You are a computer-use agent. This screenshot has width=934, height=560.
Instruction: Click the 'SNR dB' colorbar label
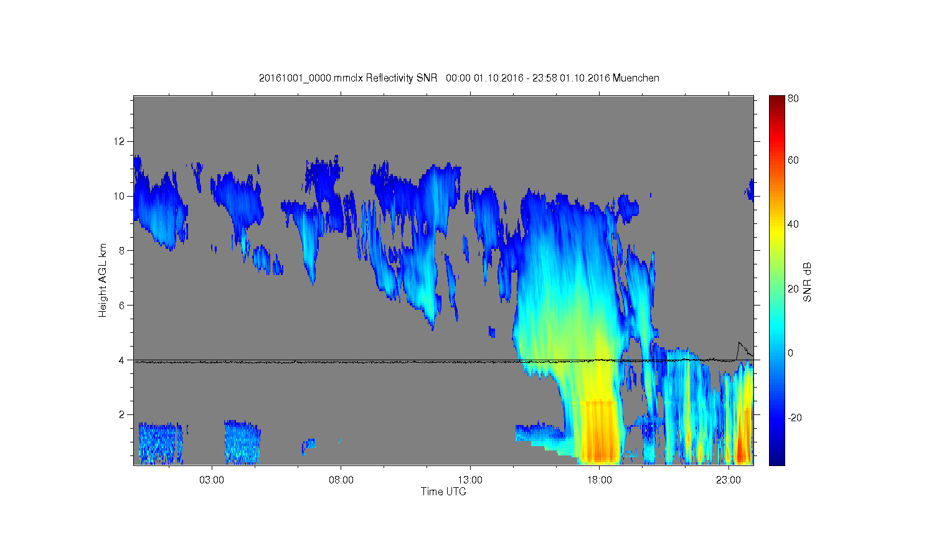[x=808, y=282]
